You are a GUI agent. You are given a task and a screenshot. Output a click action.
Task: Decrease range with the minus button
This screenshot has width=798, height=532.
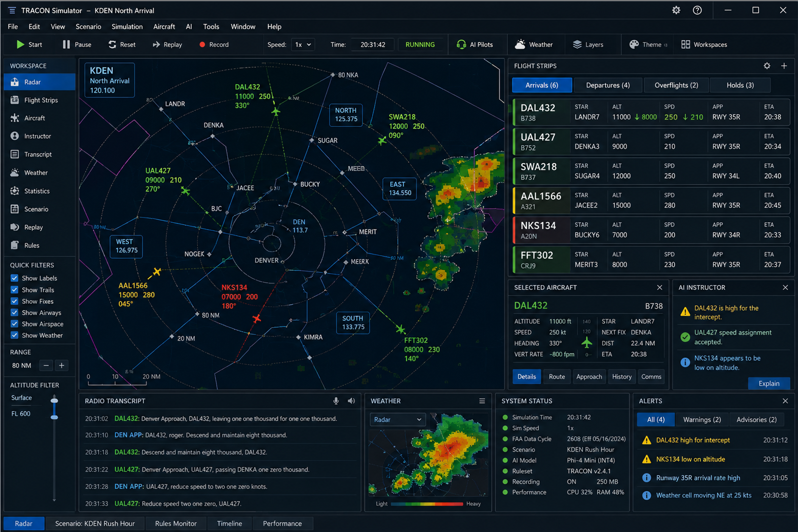coord(46,366)
